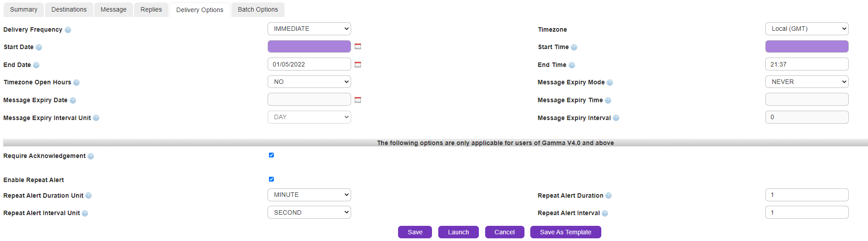Click help icon next to Timezone Open Hours

[76, 83]
